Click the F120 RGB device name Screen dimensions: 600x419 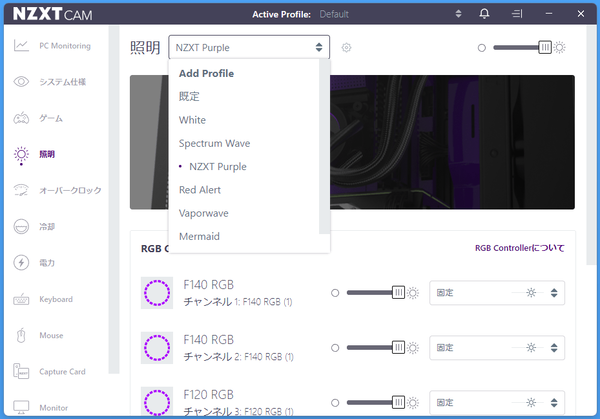[209, 395]
